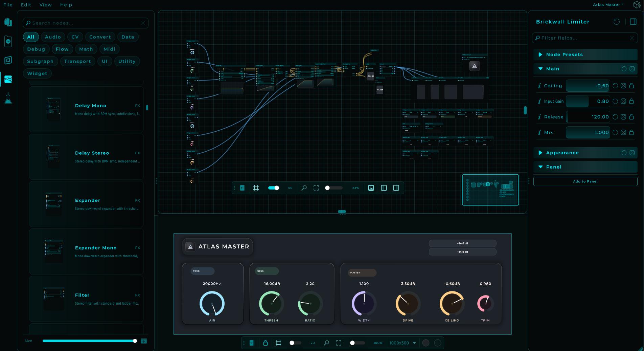Toggle the lock for Mix

coord(631,132)
